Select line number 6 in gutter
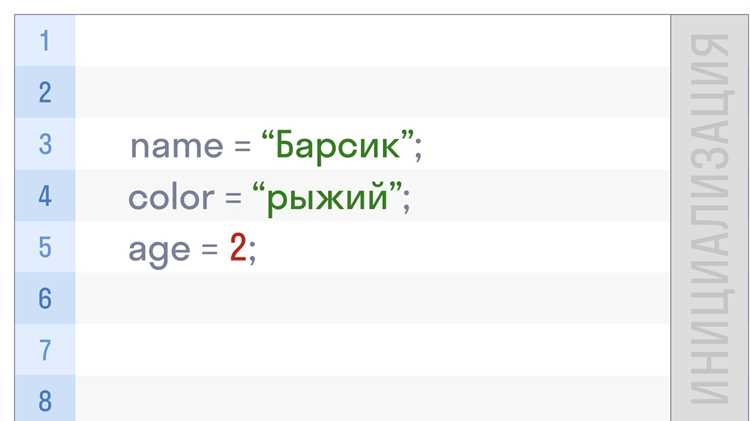 44,298
